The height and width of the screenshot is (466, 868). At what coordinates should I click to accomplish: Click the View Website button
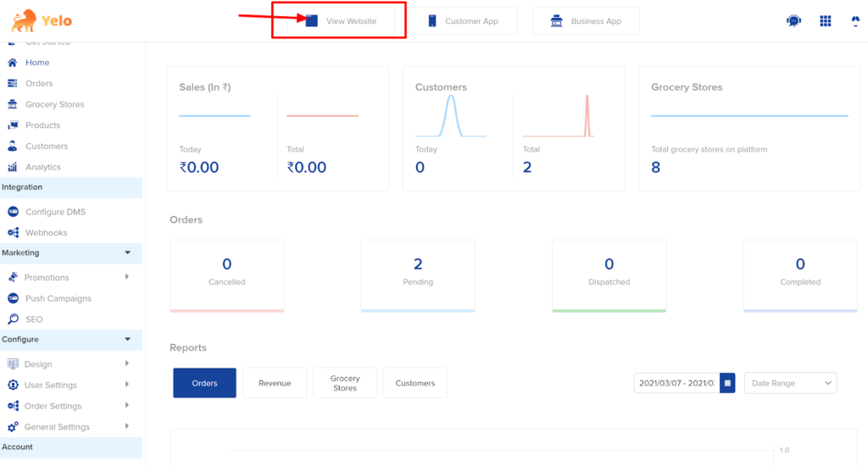point(342,21)
